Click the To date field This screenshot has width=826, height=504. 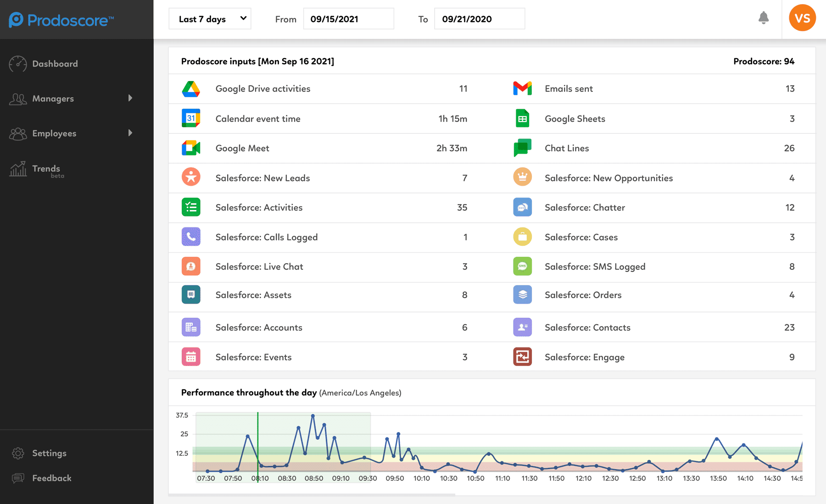tap(480, 19)
